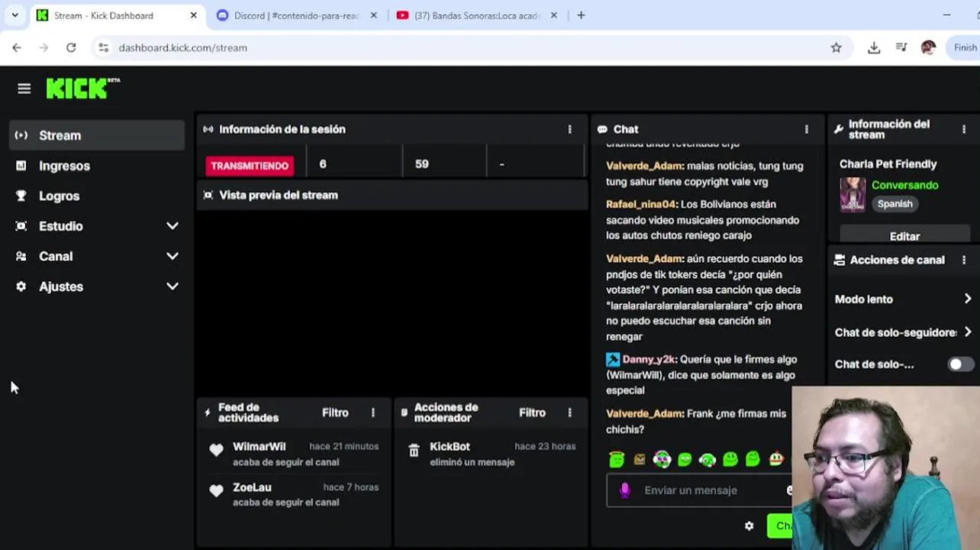This screenshot has height=550, width=980.
Task: Pick the brown box-face emote
Action: [640, 459]
